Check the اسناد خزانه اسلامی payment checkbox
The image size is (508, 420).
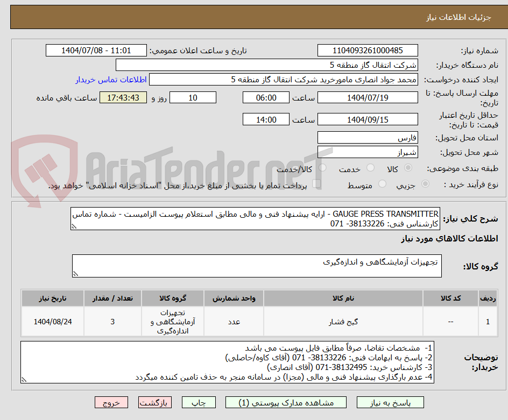pyautogui.click(x=317, y=182)
